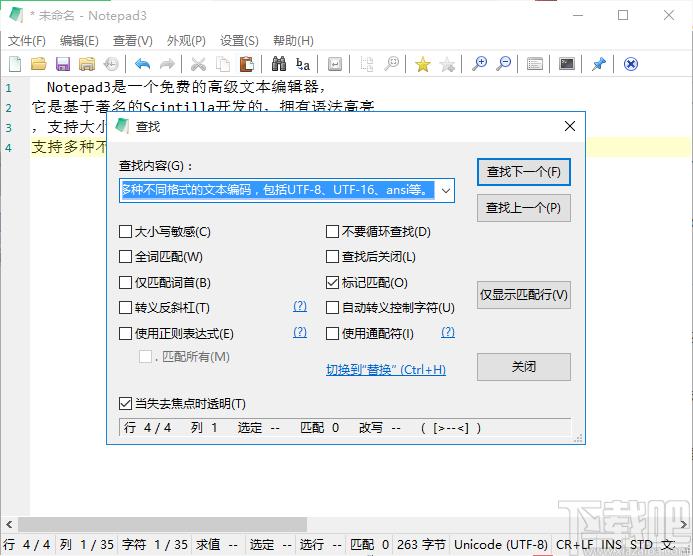Click Unicode (UTF-8) in status bar
Viewport: 693px width, 556px height.
click(x=501, y=545)
